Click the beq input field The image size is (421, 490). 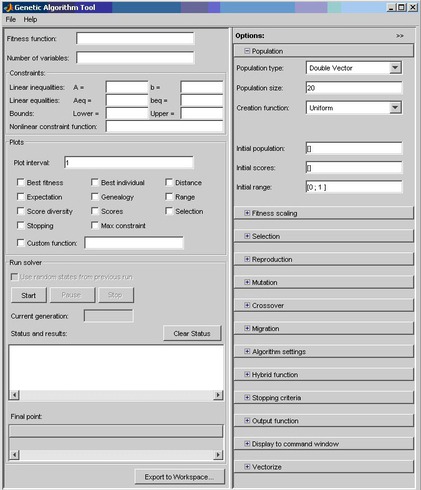[202, 100]
